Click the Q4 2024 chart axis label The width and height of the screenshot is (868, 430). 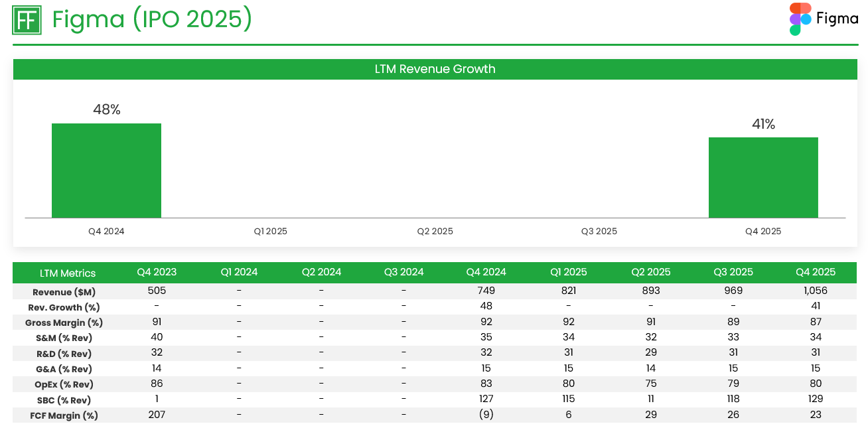(x=106, y=232)
